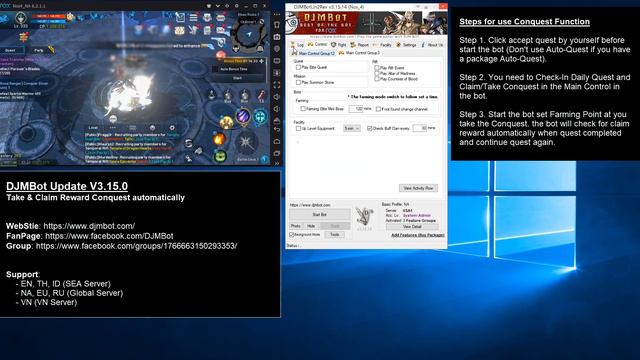The width and height of the screenshot is (640, 360).
Task: Click the DJMBot banner image
Action: 367,23
